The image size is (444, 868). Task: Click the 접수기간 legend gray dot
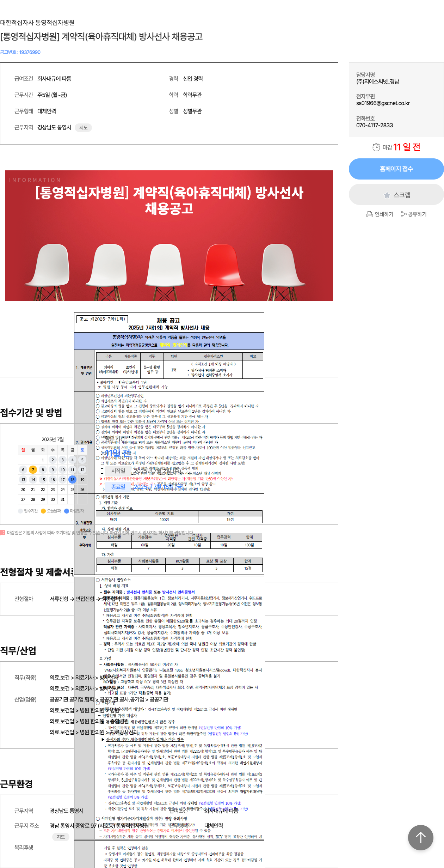pyautogui.click(x=20, y=511)
